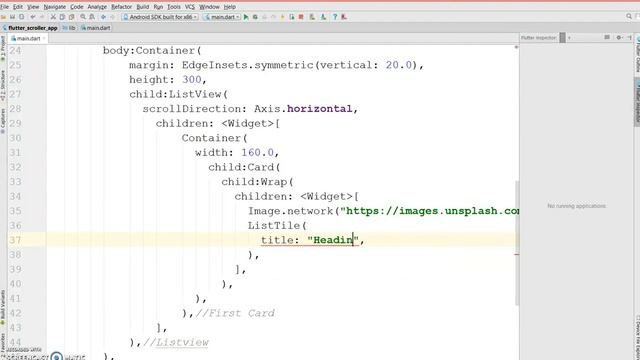
Task: Click the Undo toolbar icon
Action: [33, 17]
